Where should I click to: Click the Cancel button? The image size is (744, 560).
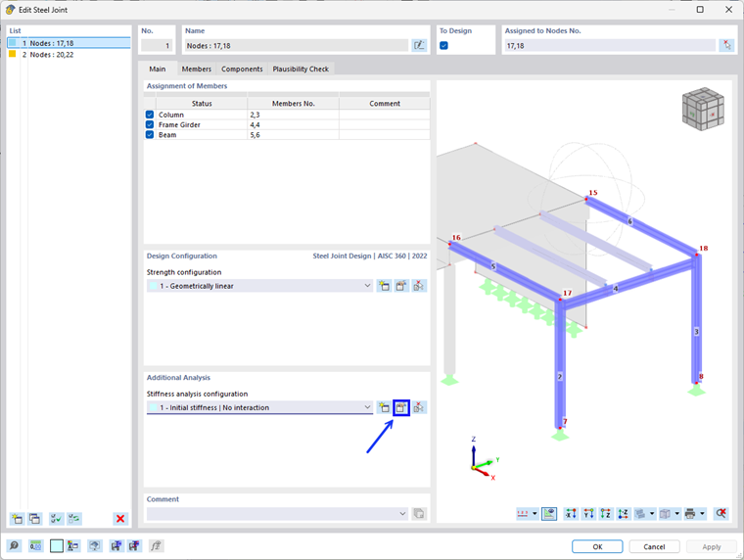pos(654,546)
